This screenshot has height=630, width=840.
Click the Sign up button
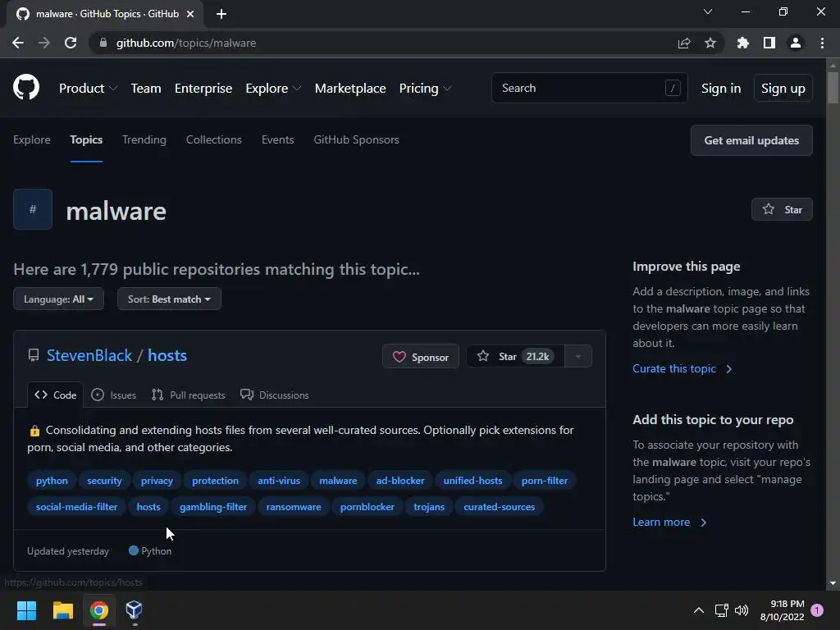783,89
